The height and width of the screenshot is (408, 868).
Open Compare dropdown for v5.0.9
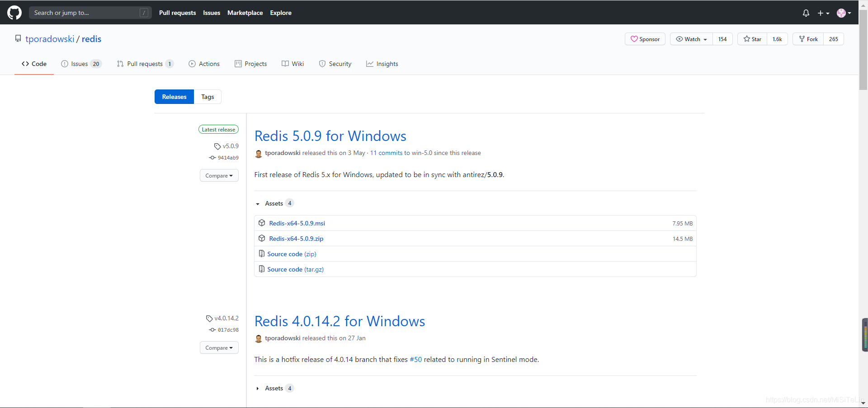click(219, 175)
